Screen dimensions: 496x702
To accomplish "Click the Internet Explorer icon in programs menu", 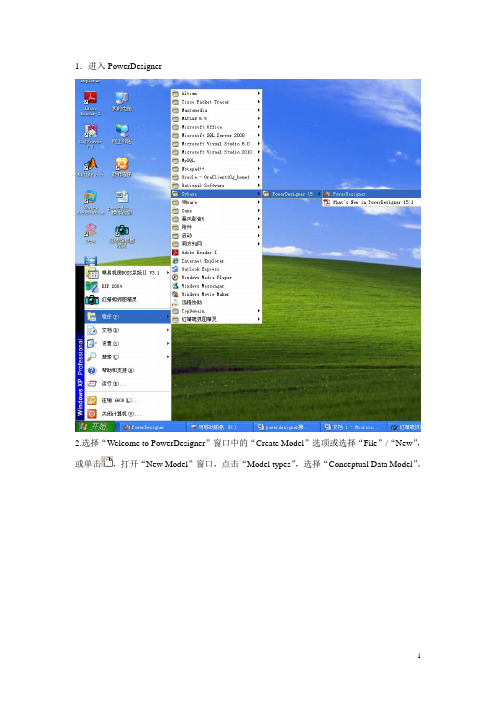I will point(175,261).
